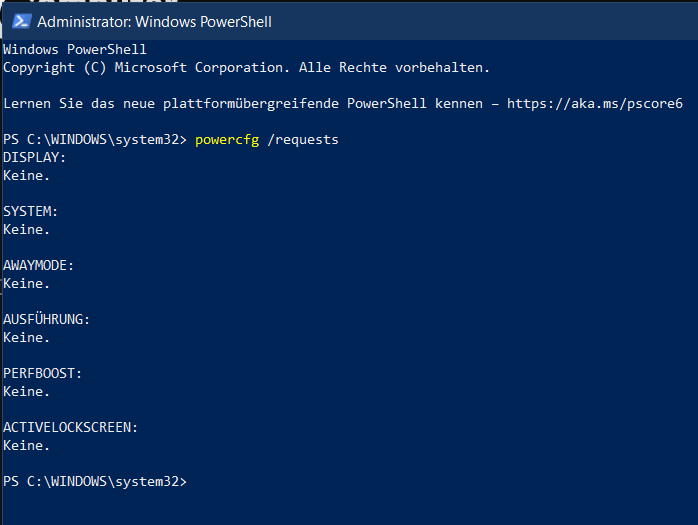Click the last PS C:\WINDOWS\system32> prompt

point(95,481)
